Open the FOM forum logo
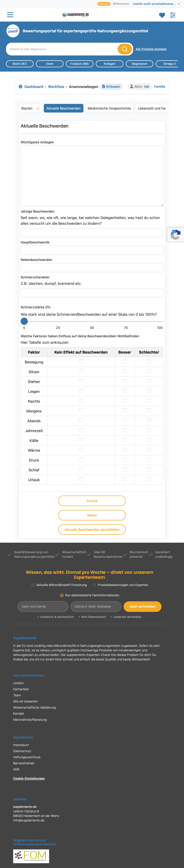Screen dimensions: 184x868 31,856
